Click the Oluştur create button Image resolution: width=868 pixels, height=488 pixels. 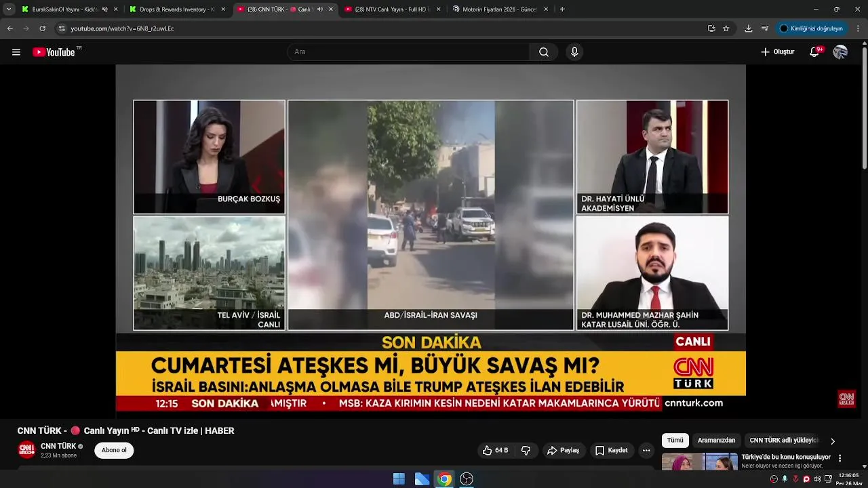[x=777, y=52]
